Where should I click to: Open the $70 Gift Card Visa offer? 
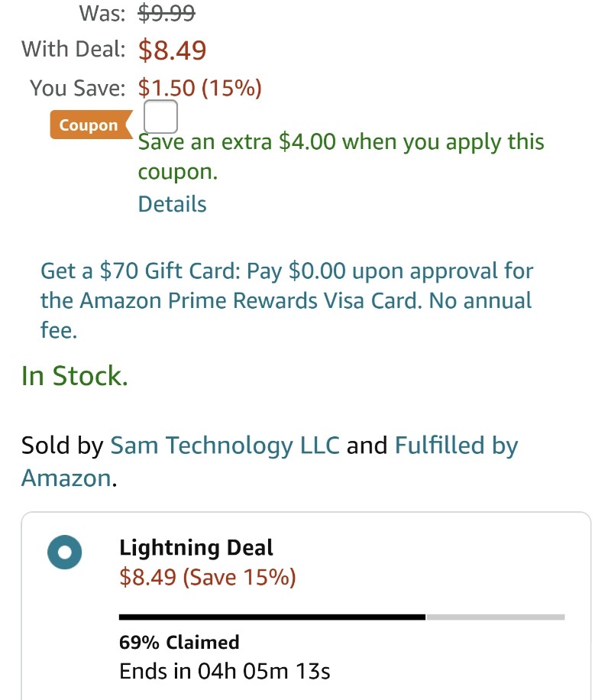tap(286, 300)
